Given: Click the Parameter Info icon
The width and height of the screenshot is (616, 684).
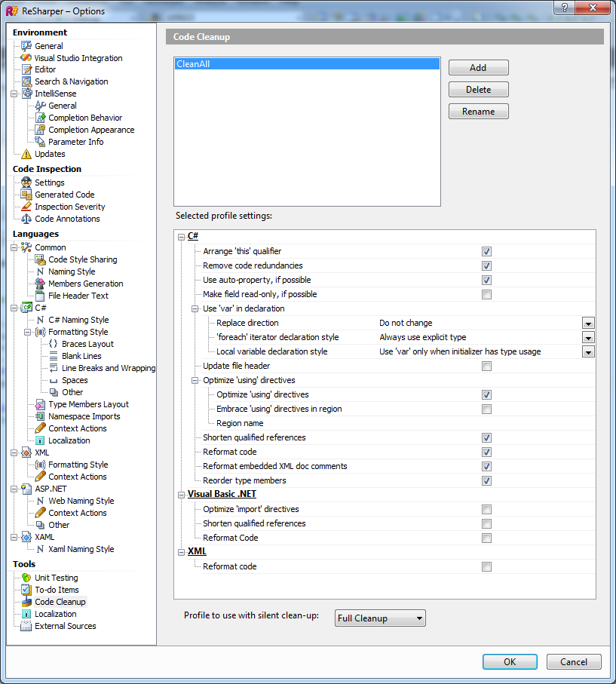Looking at the screenshot, I should (x=40, y=142).
